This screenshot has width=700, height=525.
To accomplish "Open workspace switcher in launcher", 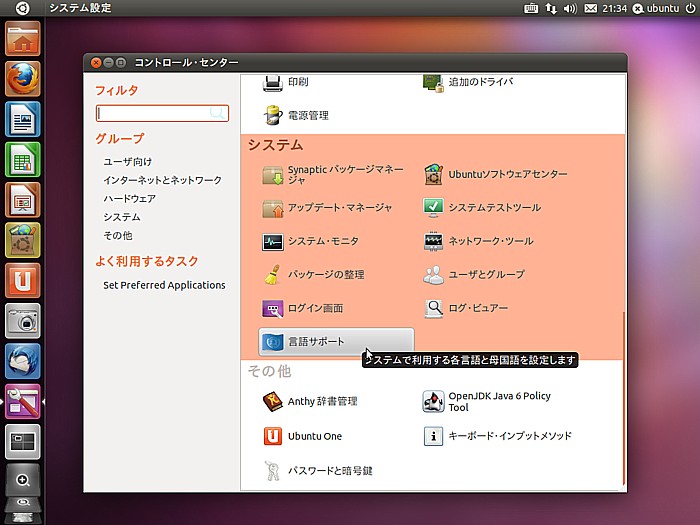I will [x=23, y=442].
